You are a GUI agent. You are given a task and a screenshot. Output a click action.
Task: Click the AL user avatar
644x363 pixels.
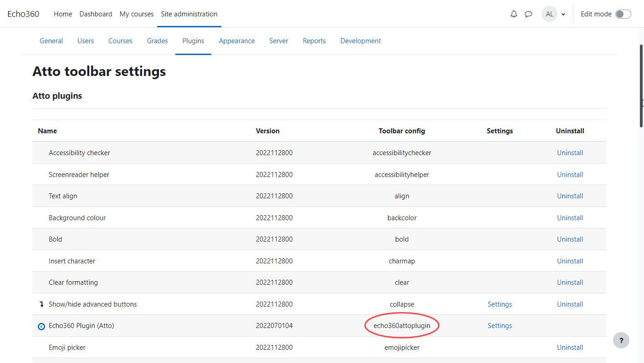550,14
